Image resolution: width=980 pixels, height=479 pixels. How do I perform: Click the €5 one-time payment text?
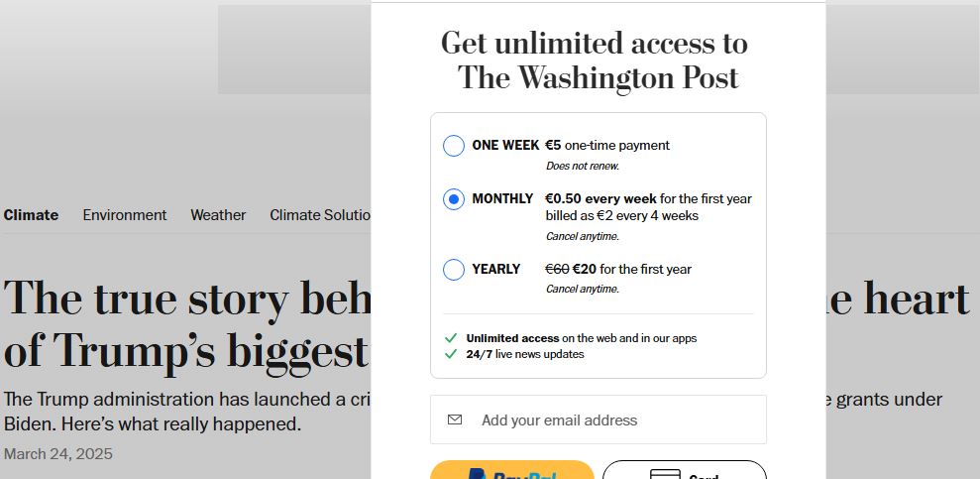607,146
